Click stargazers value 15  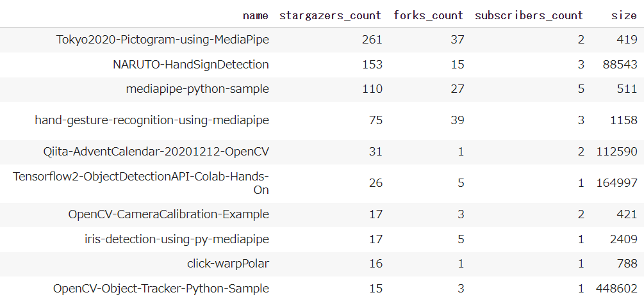click(x=376, y=289)
